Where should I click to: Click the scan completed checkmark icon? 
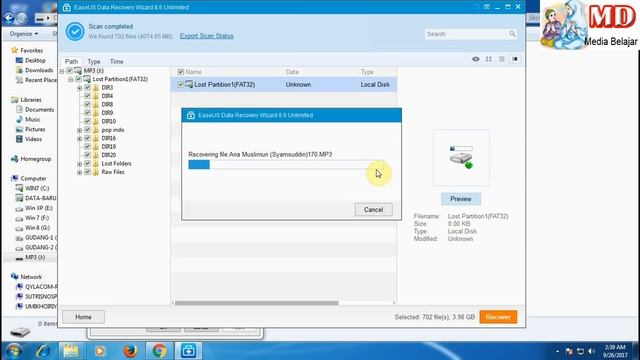point(75,31)
